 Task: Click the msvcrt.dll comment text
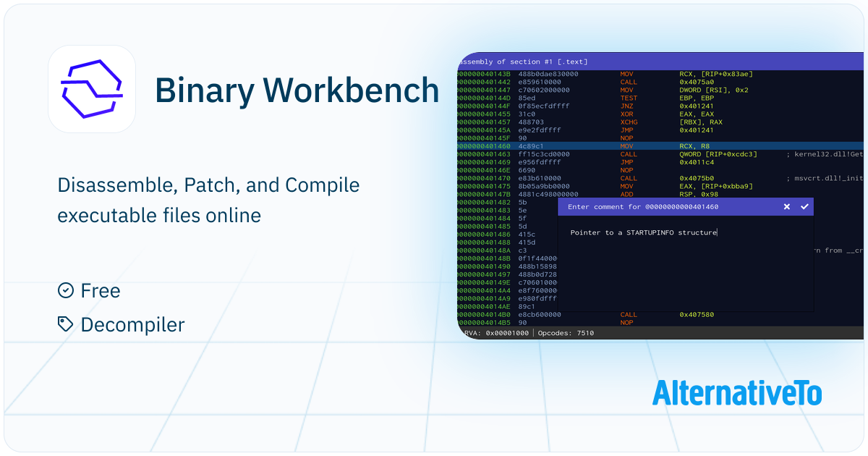pos(825,177)
